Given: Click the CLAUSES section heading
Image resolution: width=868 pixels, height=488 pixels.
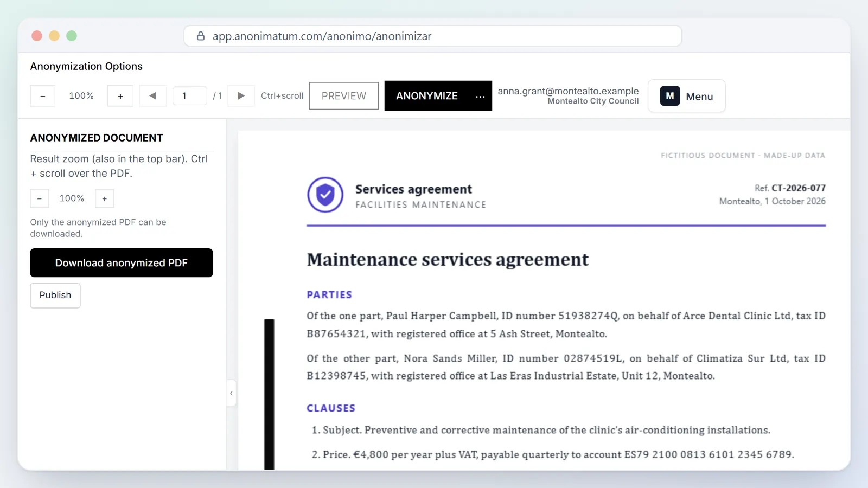Looking at the screenshot, I should coord(331,408).
